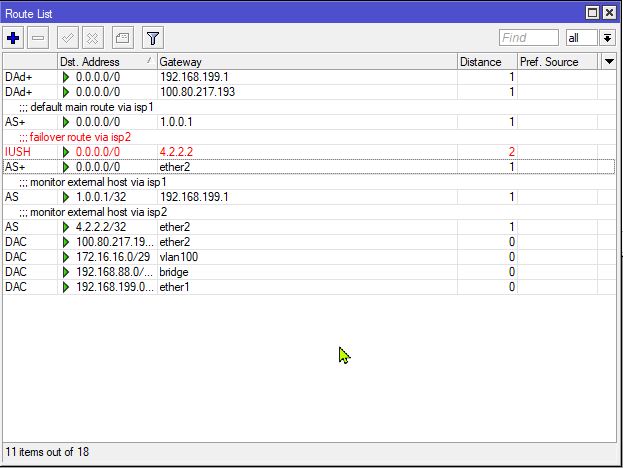Viewport: 623px width, 468px height.
Task: Open the filter funnel button
Action: click(x=153, y=38)
